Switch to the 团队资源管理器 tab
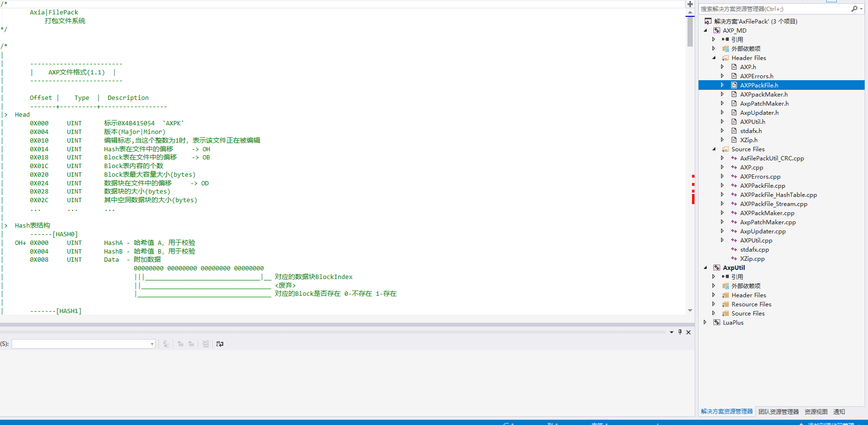Screen dimensions: 868x425 [778, 412]
